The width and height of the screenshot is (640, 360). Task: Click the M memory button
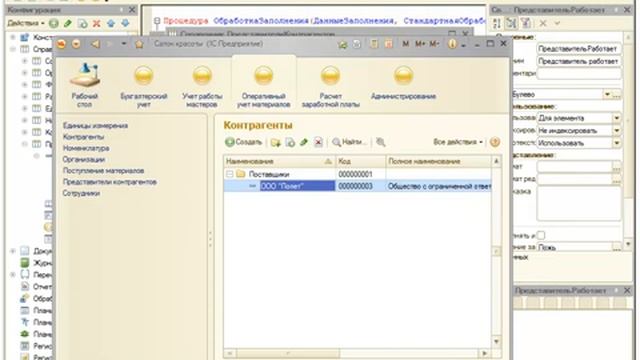click(405, 44)
